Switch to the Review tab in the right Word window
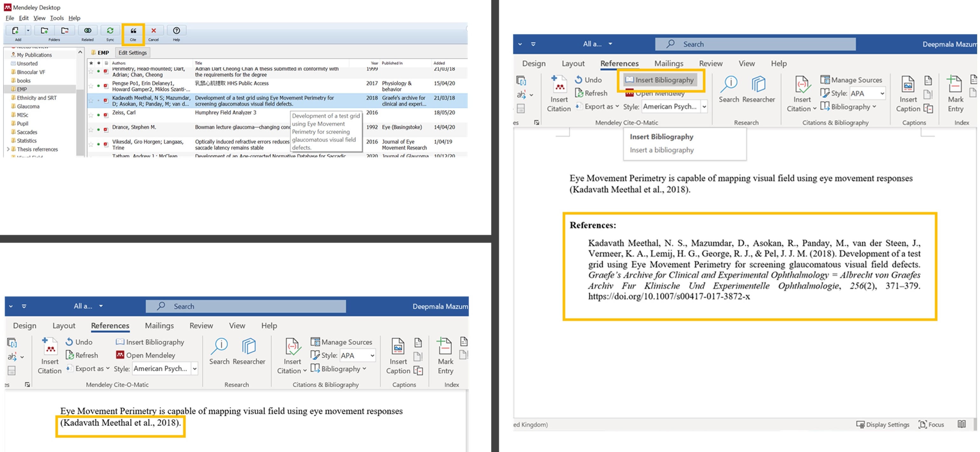This screenshot has width=980, height=452. tap(711, 63)
